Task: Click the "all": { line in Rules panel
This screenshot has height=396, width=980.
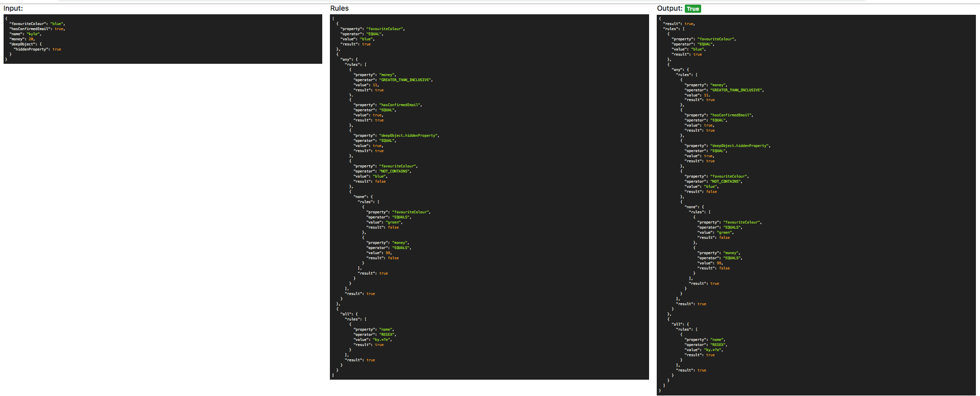Action: (349, 314)
